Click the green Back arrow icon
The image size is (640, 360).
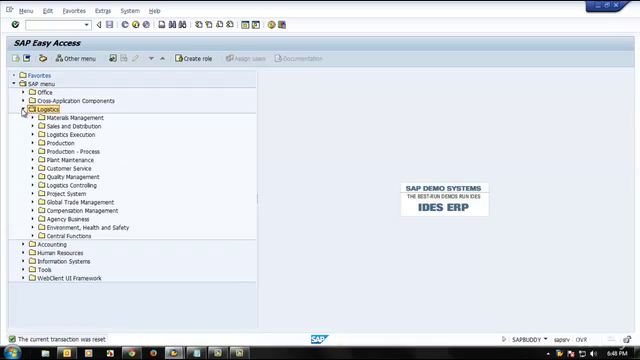click(x=125, y=25)
